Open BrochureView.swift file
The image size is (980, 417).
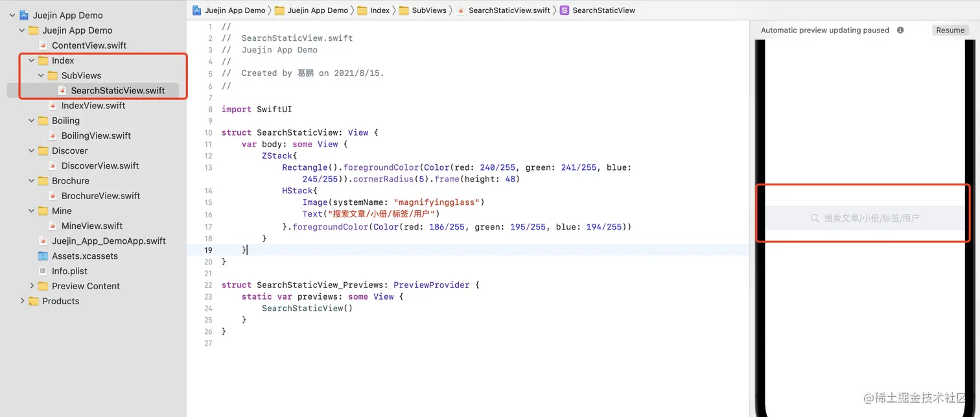pyautogui.click(x=100, y=196)
